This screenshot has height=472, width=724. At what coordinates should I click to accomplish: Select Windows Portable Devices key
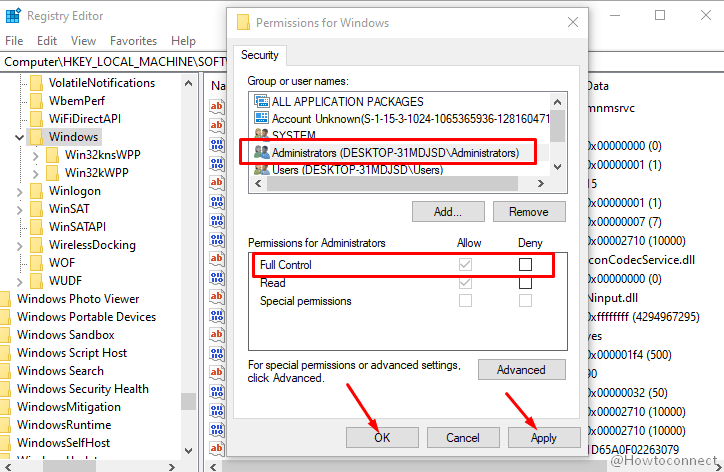pyautogui.click(x=86, y=317)
